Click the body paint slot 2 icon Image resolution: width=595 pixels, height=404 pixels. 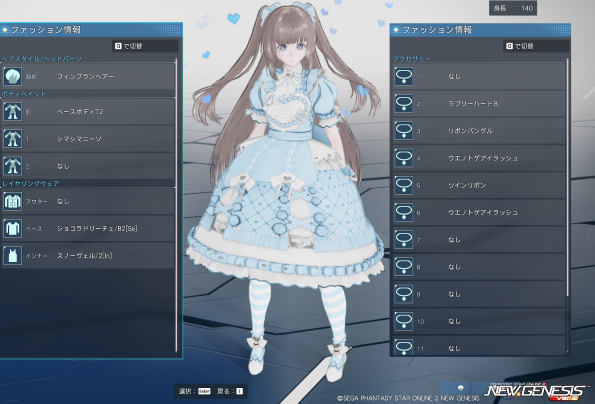(x=13, y=166)
